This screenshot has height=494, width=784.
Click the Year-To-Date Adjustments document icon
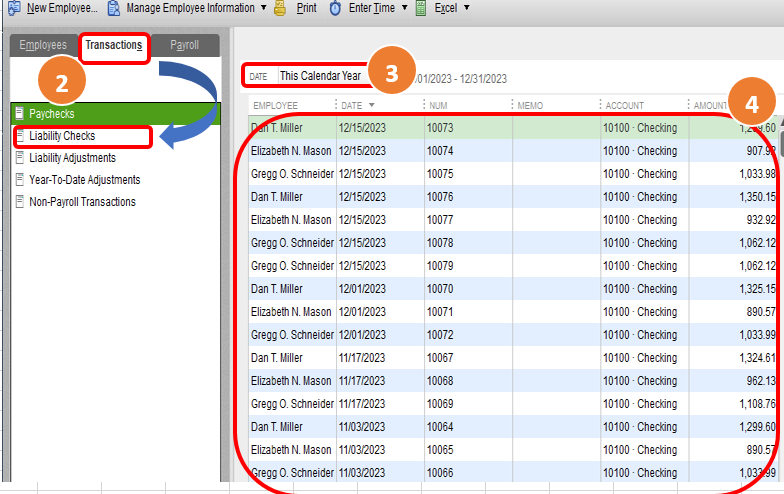pyautogui.click(x=20, y=180)
